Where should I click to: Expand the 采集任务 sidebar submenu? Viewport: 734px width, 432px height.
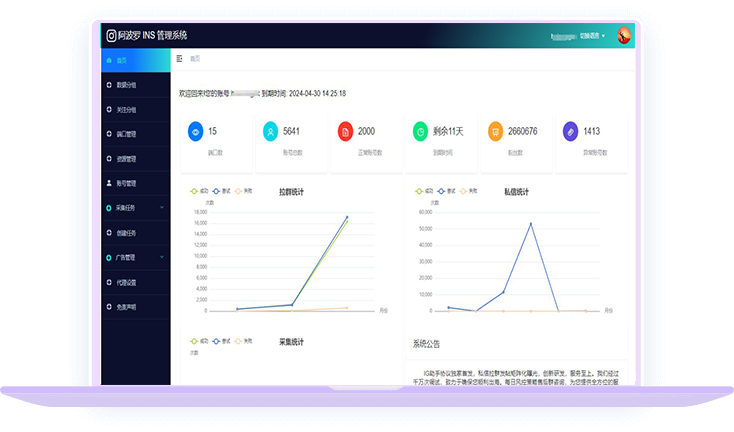(132, 208)
